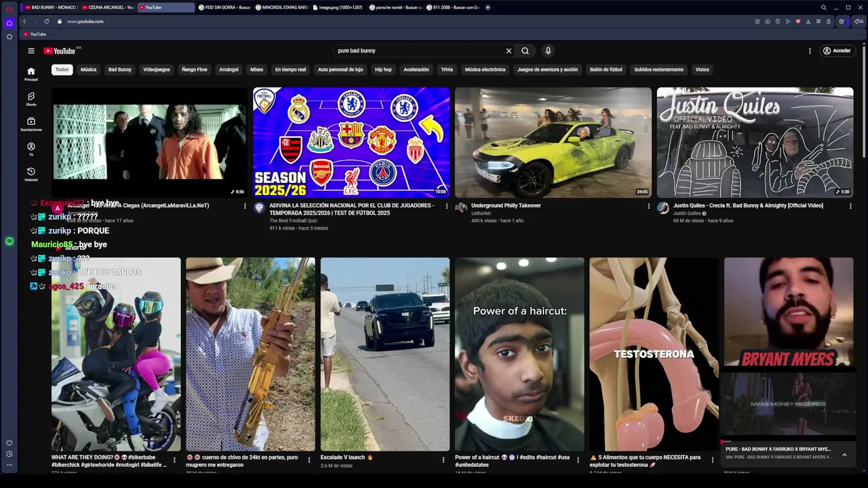Clear the search box with the X
The image size is (868, 488).
click(x=509, y=51)
